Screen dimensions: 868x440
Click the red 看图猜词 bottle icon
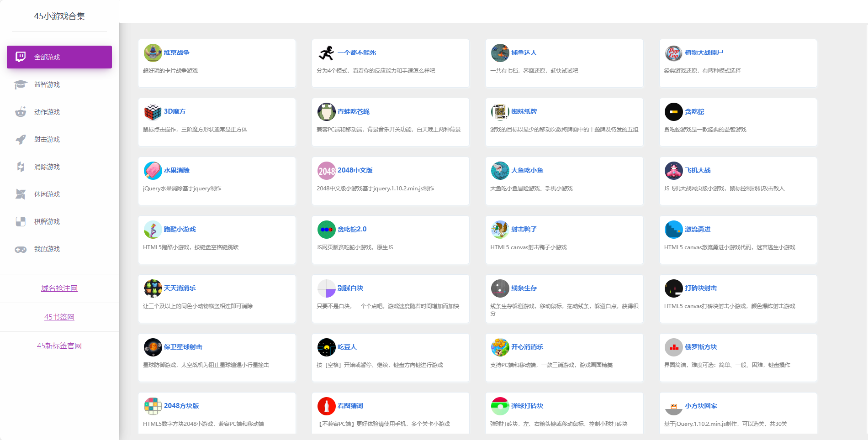coord(326,406)
